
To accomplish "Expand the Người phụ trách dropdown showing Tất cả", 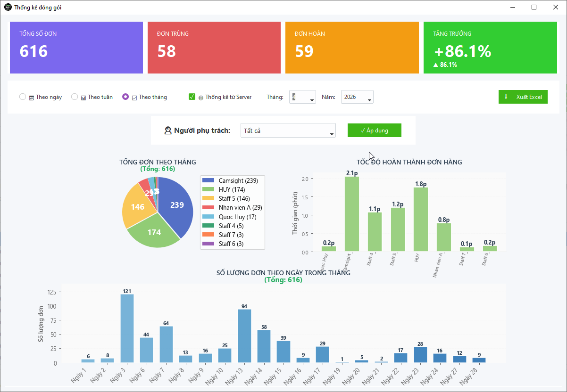I will pyautogui.click(x=288, y=131).
